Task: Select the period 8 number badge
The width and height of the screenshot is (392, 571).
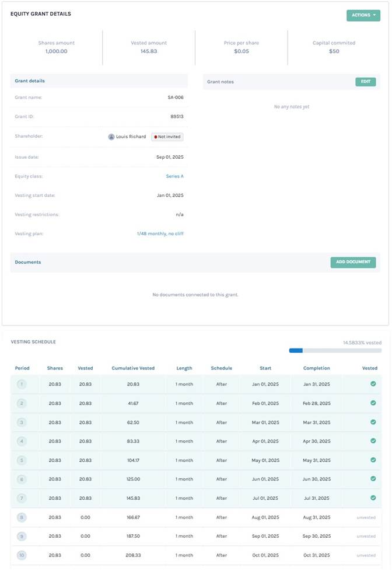Action: click(x=22, y=517)
